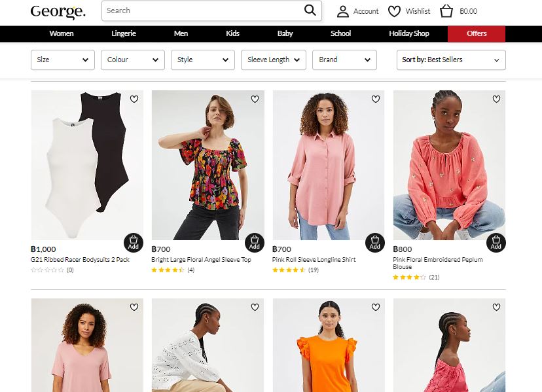
Task: Add Pink Floral Embroidered Blouse to basket
Action: click(496, 242)
